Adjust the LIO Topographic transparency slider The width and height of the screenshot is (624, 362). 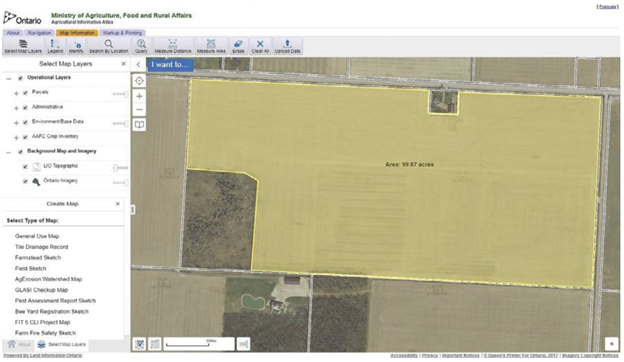click(121, 168)
